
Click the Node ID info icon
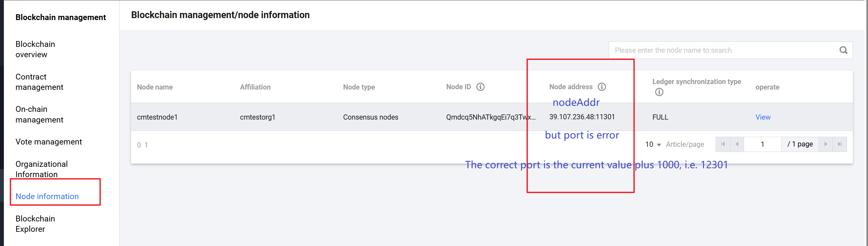[480, 87]
